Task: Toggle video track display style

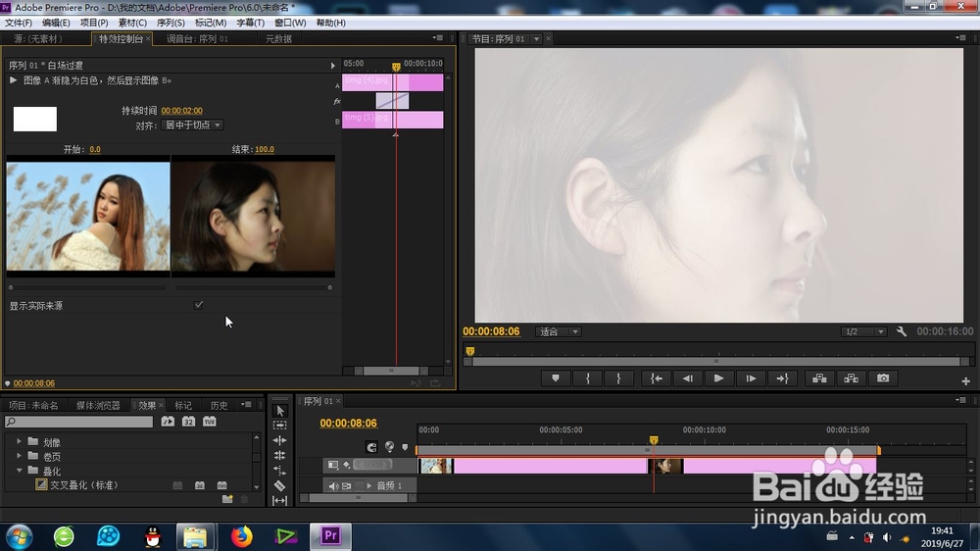Action: click(333, 465)
